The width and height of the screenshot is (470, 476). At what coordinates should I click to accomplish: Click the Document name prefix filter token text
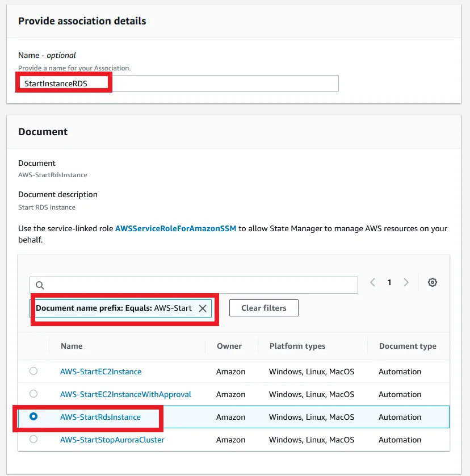pyautogui.click(x=114, y=308)
